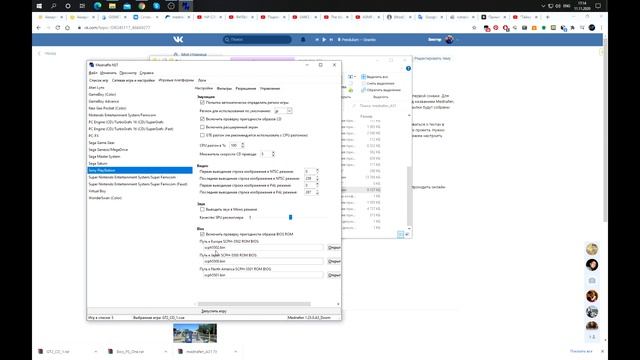Select WonderSwan (Color) platform
640x360 pixels.
pyautogui.click(x=140, y=198)
